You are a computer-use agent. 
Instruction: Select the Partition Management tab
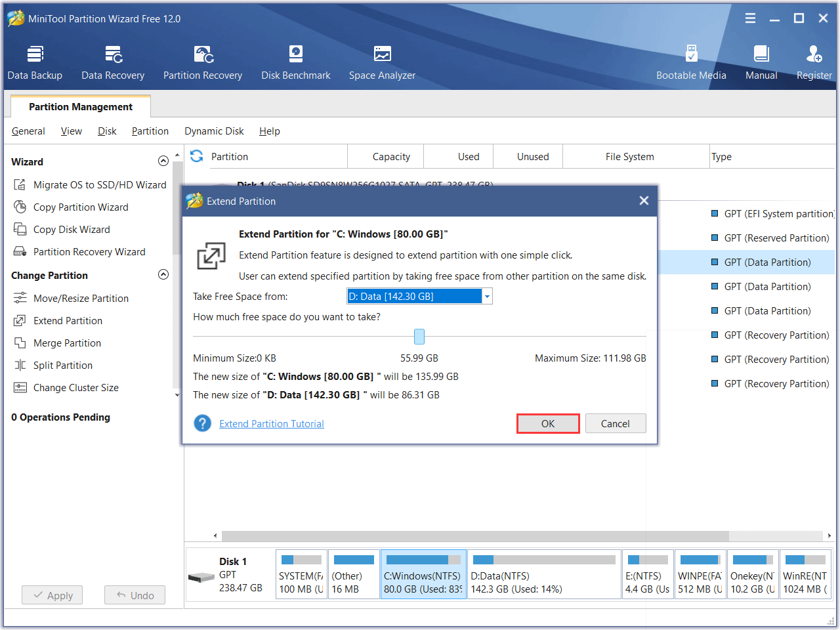tap(81, 107)
